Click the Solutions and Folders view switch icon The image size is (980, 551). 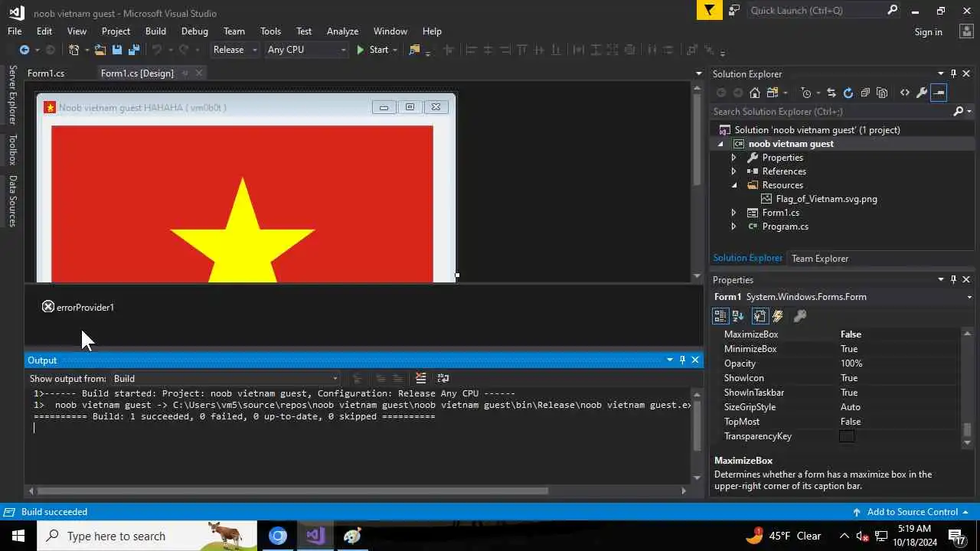(x=773, y=93)
